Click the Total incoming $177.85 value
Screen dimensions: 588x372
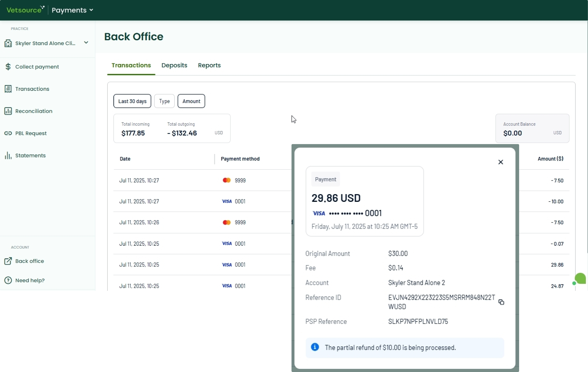(133, 133)
